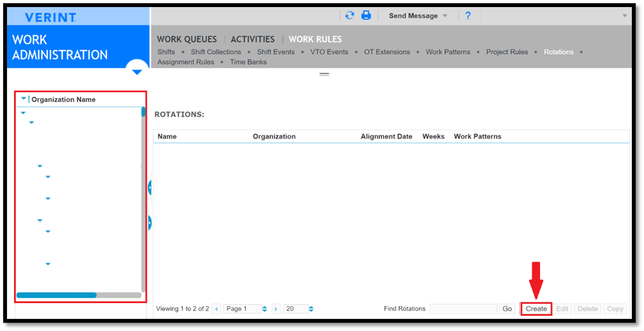This screenshot has width=644, height=331.
Task: Go to Shift Events
Action: pos(275,52)
